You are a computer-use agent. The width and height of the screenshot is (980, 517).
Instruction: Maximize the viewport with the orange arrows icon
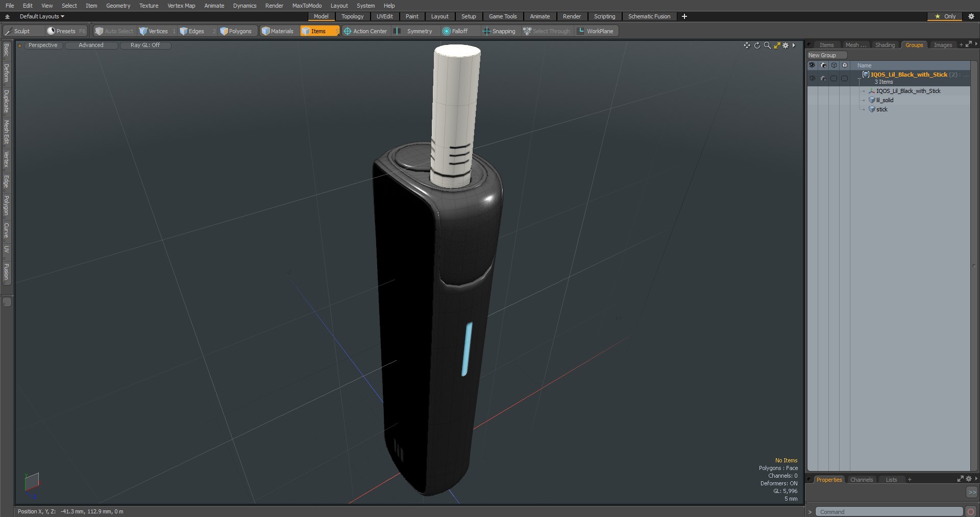[777, 45]
